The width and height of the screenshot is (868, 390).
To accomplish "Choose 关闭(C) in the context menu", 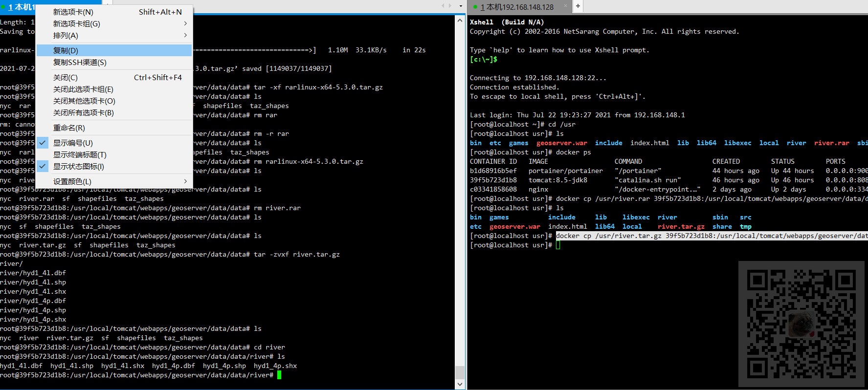I will pos(114,77).
